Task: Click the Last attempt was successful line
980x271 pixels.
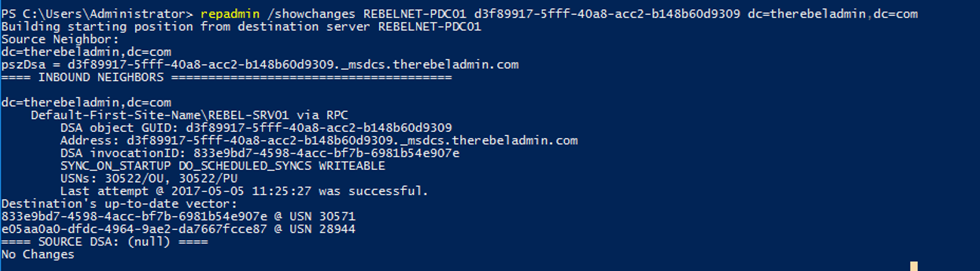Action: tap(244, 191)
